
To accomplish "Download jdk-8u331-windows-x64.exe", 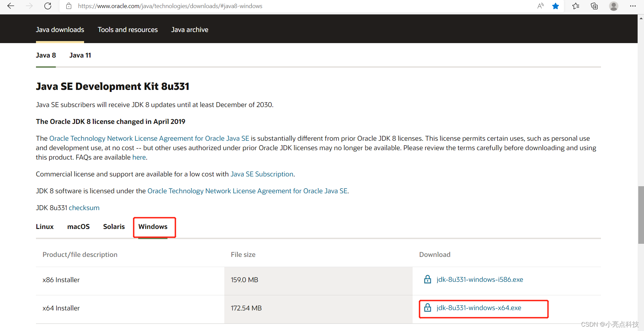I will click(x=479, y=308).
